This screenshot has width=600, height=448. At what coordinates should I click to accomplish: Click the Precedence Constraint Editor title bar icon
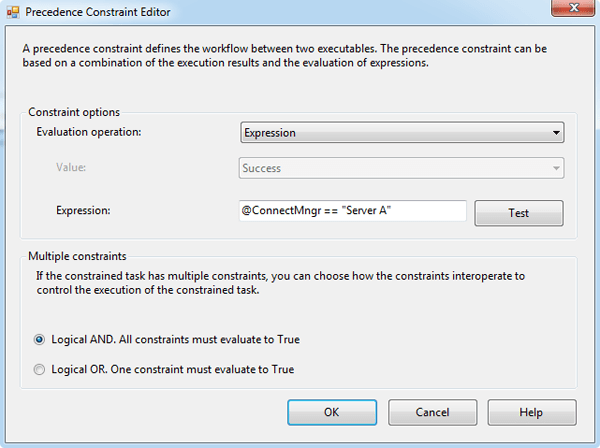click(x=13, y=12)
